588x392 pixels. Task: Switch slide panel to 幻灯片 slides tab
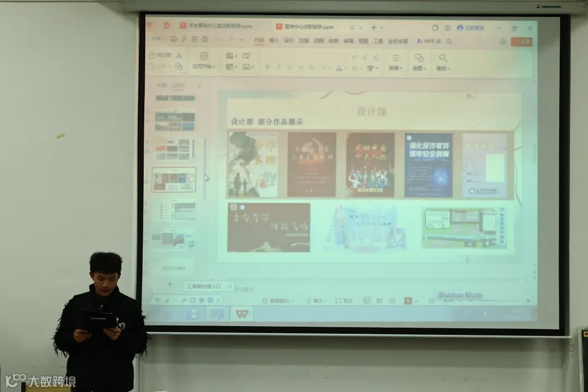click(x=178, y=85)
